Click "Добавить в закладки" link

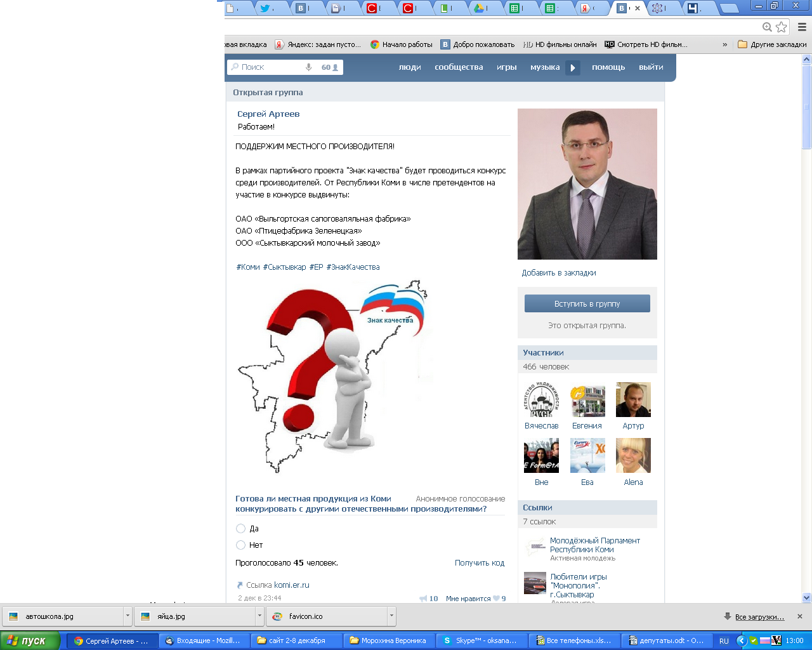point(559,273)
